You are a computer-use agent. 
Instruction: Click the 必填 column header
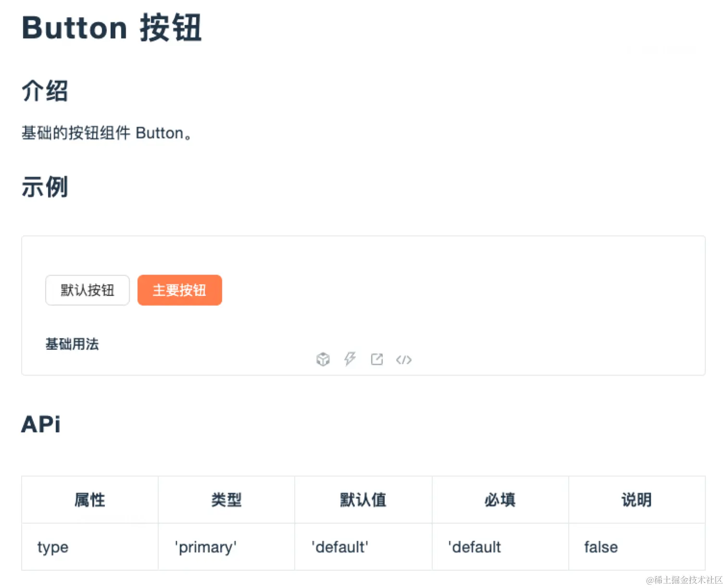point(500,500)
